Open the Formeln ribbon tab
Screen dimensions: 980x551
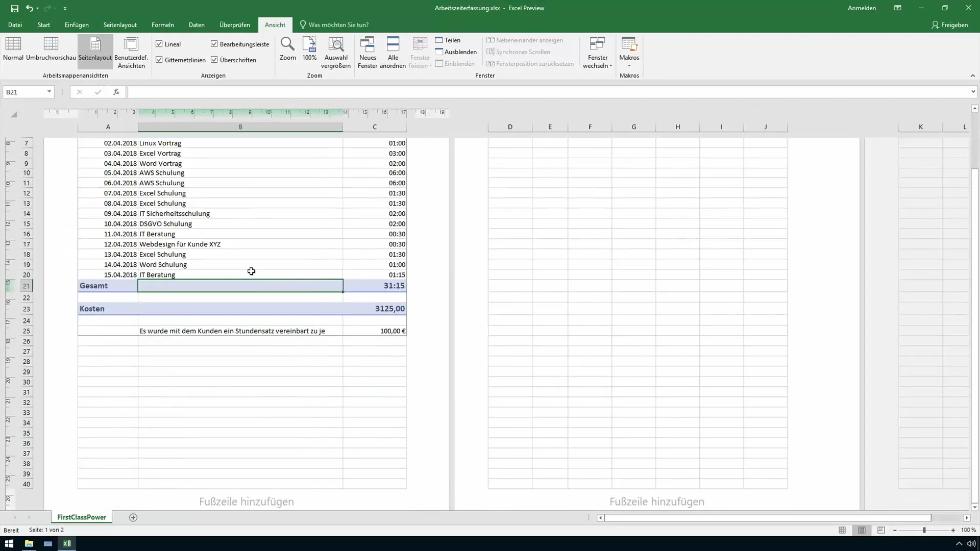pyautogui.click(x=163, y=25)
